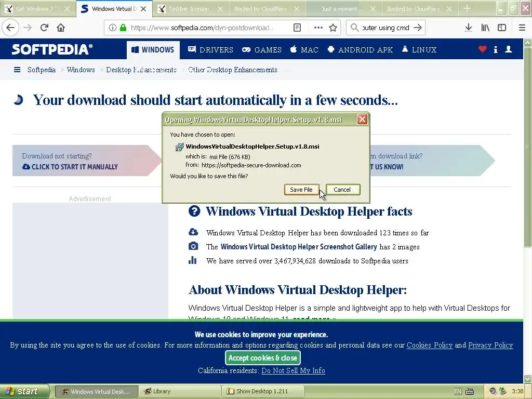Go to Desktop Enhancements breadcrumb
The height and width of the screenshot is (399, 532).
141,70
